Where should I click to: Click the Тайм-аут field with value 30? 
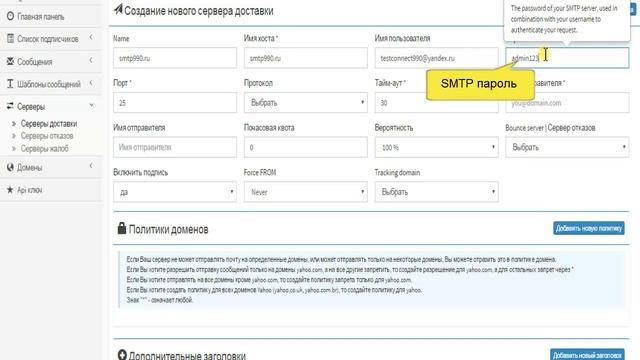pos(436,102)
